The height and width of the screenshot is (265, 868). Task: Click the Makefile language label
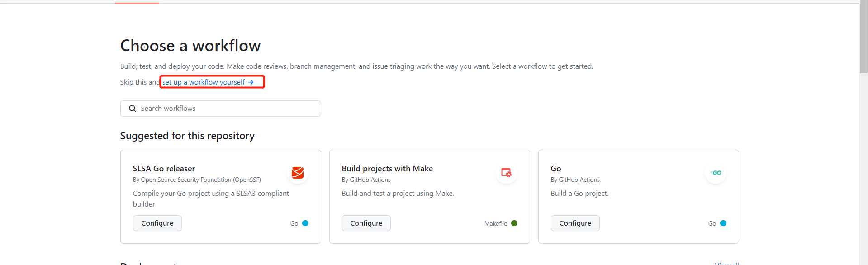coord(495,223)
